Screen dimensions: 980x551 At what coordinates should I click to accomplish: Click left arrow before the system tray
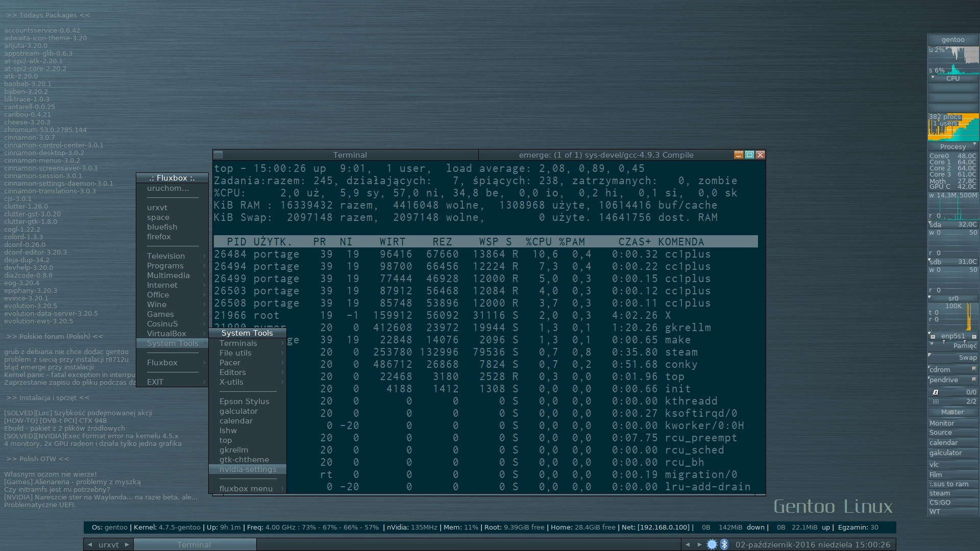pos(687,544)
